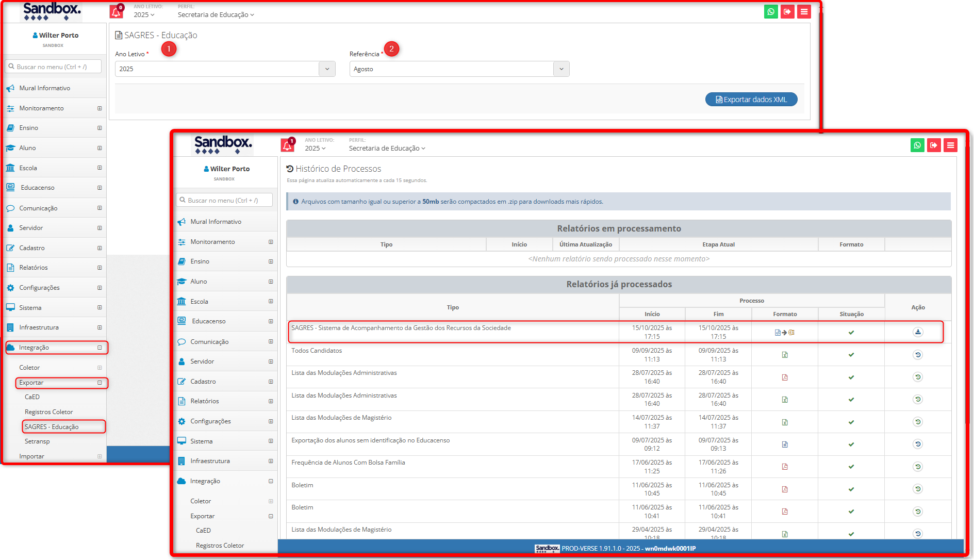The width and height of the screenshot is (974, 560).
Task: Click the download icon for the SAGRES report
Action: pos(918,332)
